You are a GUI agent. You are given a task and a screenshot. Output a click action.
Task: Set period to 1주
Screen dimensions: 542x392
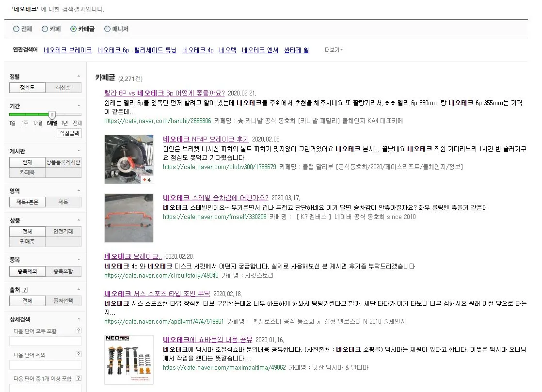(x=25, y=123)
